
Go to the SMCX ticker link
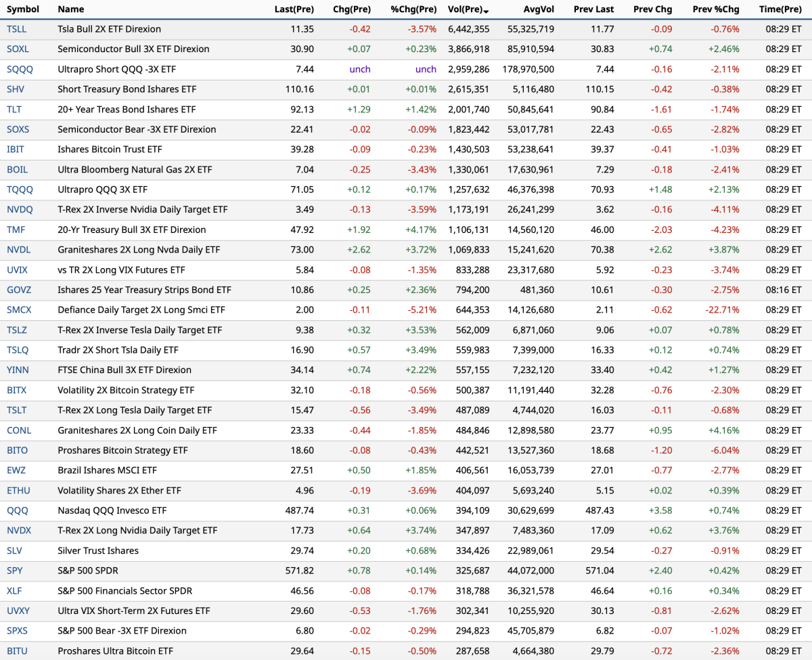pyautogui.click(x=20, y=310)
